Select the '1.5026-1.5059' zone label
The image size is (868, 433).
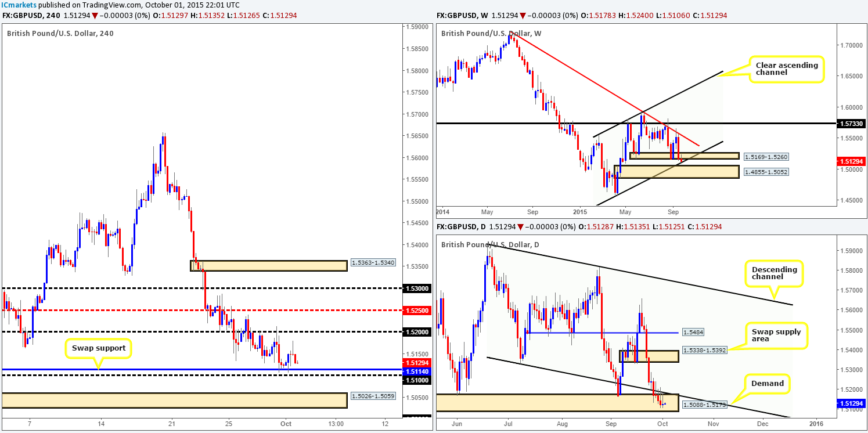click(373, 396)
